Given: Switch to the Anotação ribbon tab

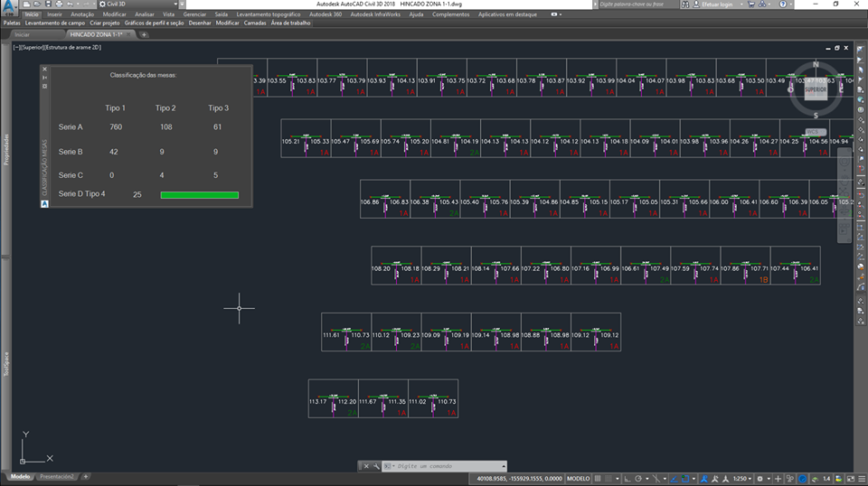Looking at the screenshot, I should tap(82, 14).
